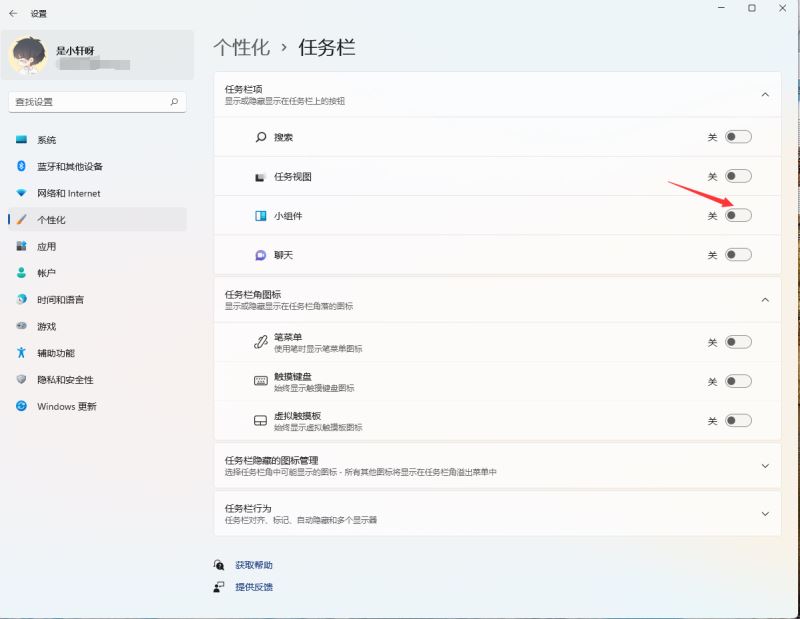The width and height of the screenshot is (800, 619).
Task: Open the 获取帮助 link
Action: tap(254, 565)
